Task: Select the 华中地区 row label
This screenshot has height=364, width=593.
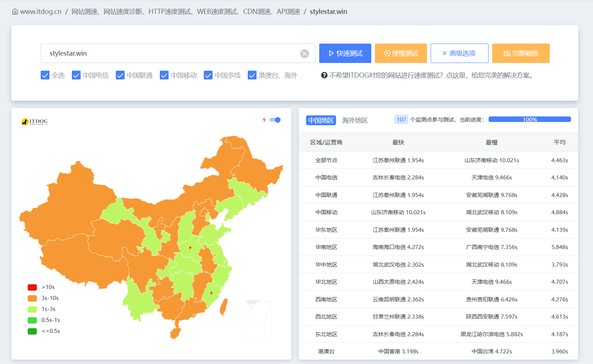Action: click(326, 264)
